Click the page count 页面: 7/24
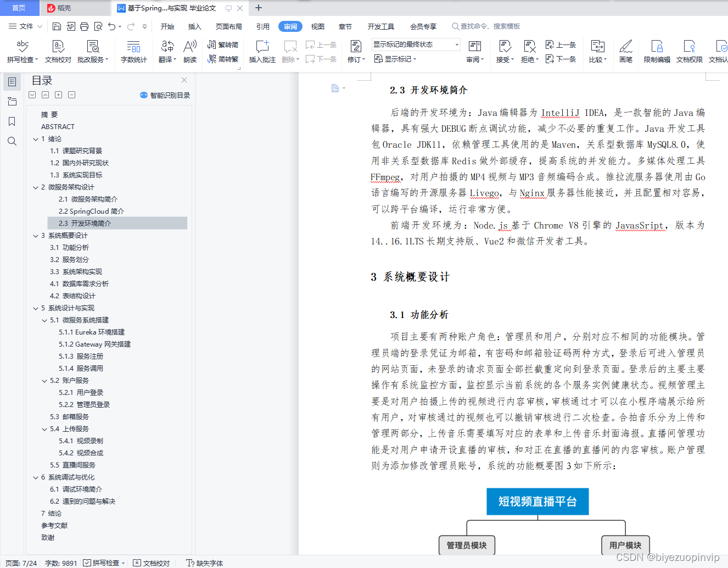 coord(21,563)
